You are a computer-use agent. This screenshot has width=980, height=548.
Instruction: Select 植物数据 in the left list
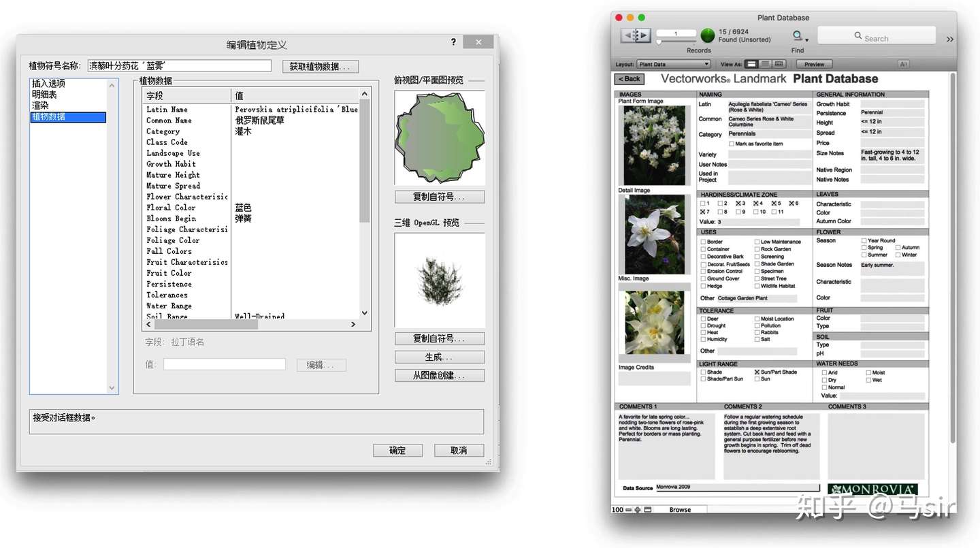[69, 117]
